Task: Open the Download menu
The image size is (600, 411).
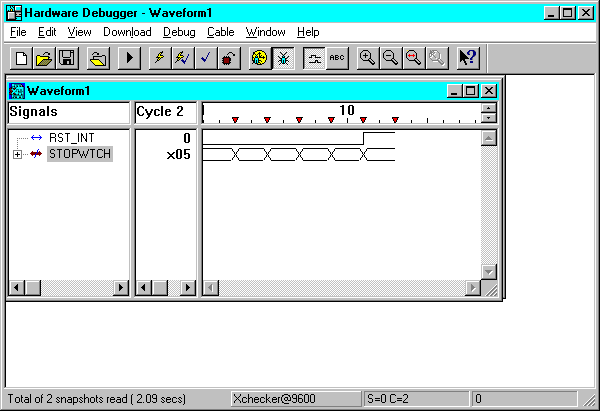Action: [127, 32]
